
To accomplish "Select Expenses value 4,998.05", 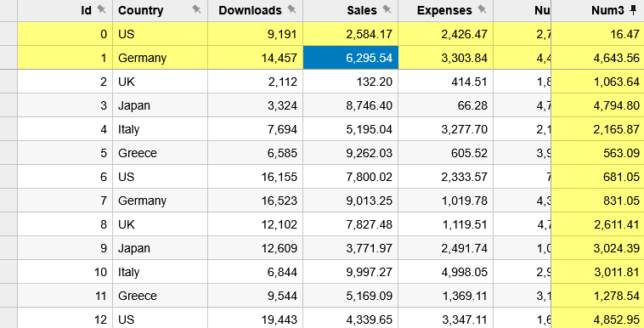I will pos(446,272).
